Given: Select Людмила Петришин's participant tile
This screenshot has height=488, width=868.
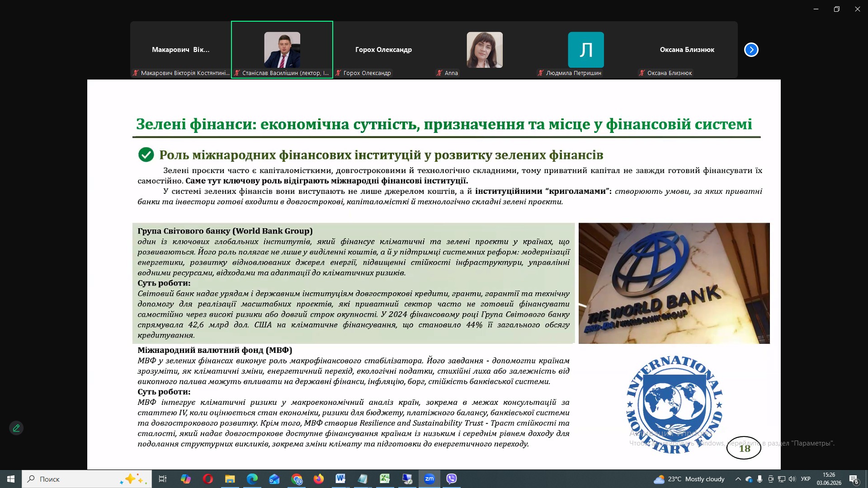Looking at the screenshot, I should coord(586,50).
